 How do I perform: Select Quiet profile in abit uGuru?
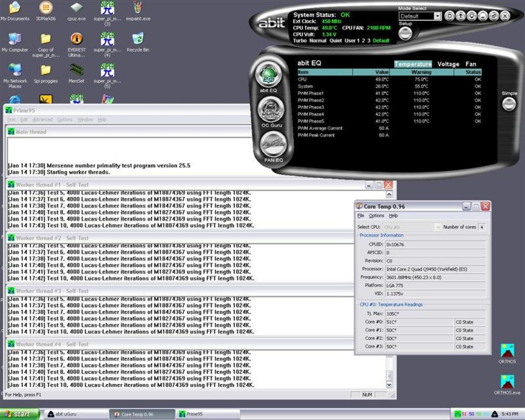pyautogui.click(x=336, y=41)
